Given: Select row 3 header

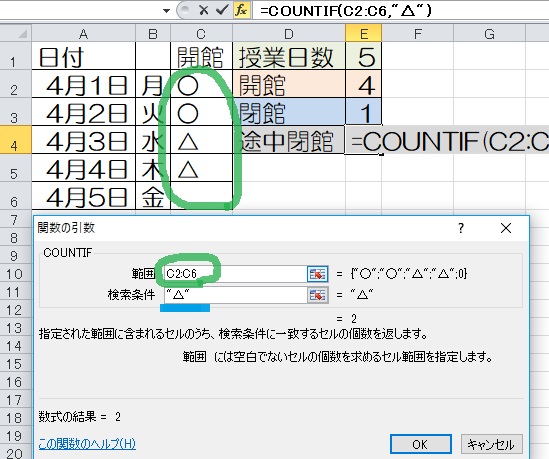Looking at the screenshot, I should point(15,112).
